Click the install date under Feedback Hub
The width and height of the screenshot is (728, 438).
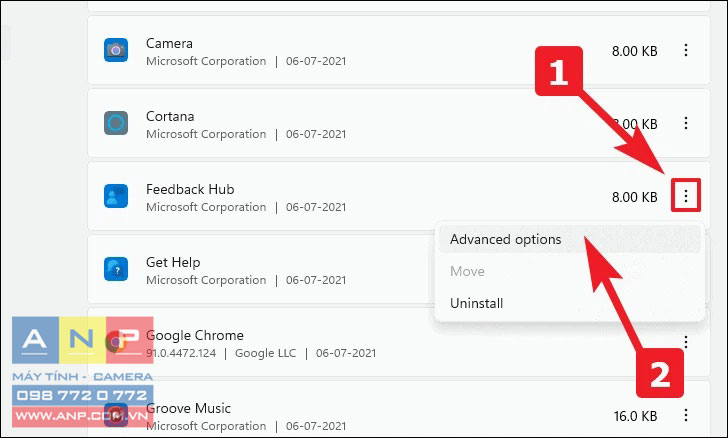tap(316, 207)
